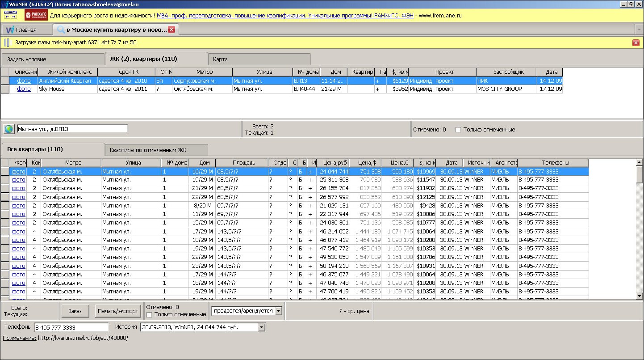Click the address field showing Мытная ул., д.ВЛ13
Screen dimensions: 644x360
pyautogui.click(x=72, y=129)
